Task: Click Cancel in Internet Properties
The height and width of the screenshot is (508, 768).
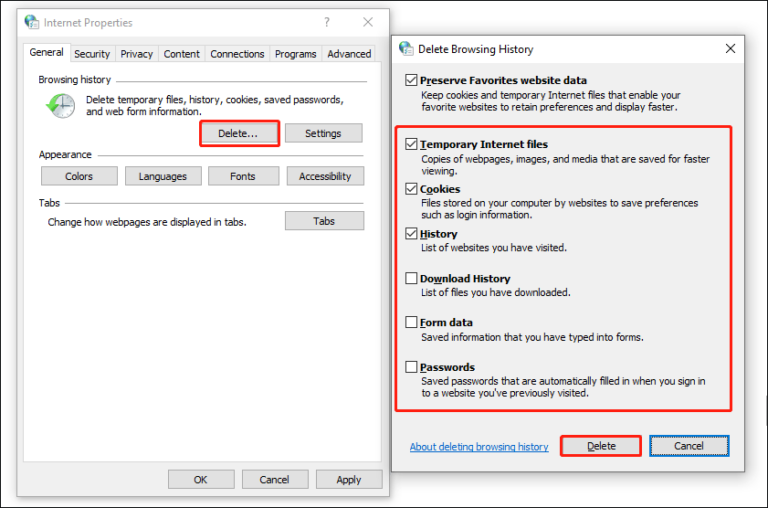Action: pos(275,480)
